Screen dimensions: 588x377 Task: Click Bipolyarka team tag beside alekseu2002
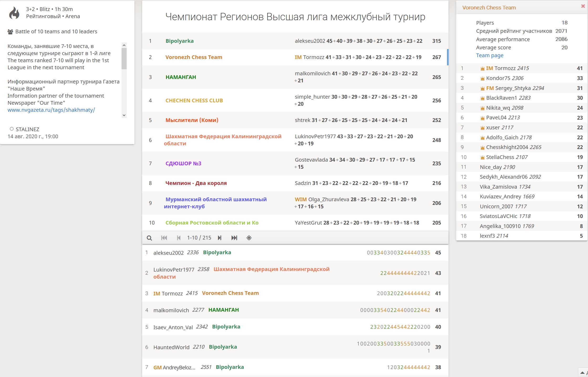pos(217,252)
